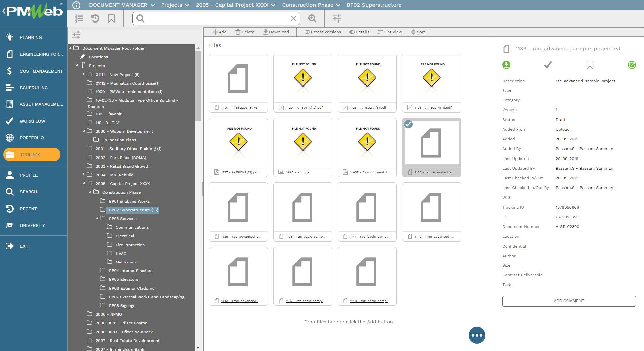Screen dimensions: 644x351
Task: Open file link 1401 - 1485220348.rvt
Action: click(239, 108)
